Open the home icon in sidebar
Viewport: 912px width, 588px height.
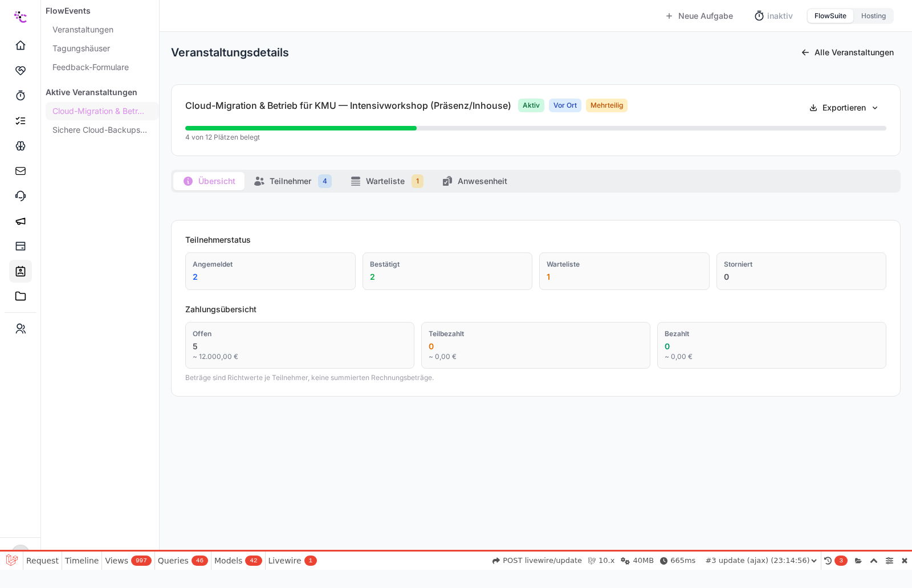coord(21,45)
